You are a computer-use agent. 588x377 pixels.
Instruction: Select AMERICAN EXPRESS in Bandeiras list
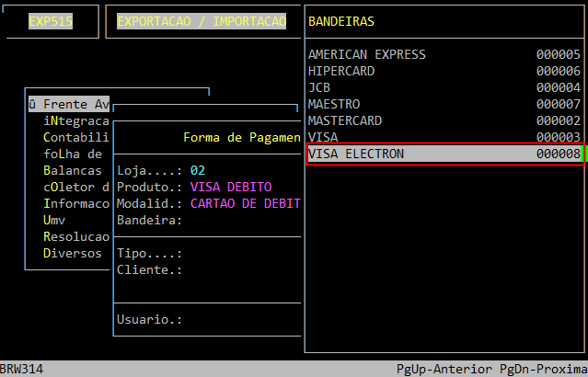point(366,54)
